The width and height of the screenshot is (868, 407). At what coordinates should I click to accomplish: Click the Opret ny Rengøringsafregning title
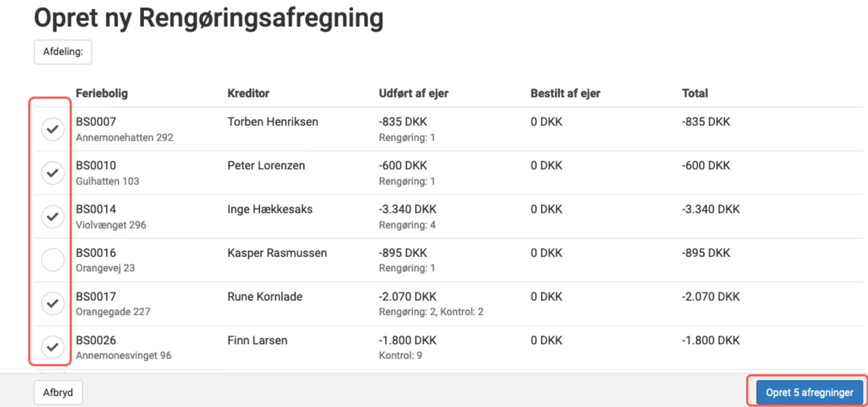tap(209, 18)
